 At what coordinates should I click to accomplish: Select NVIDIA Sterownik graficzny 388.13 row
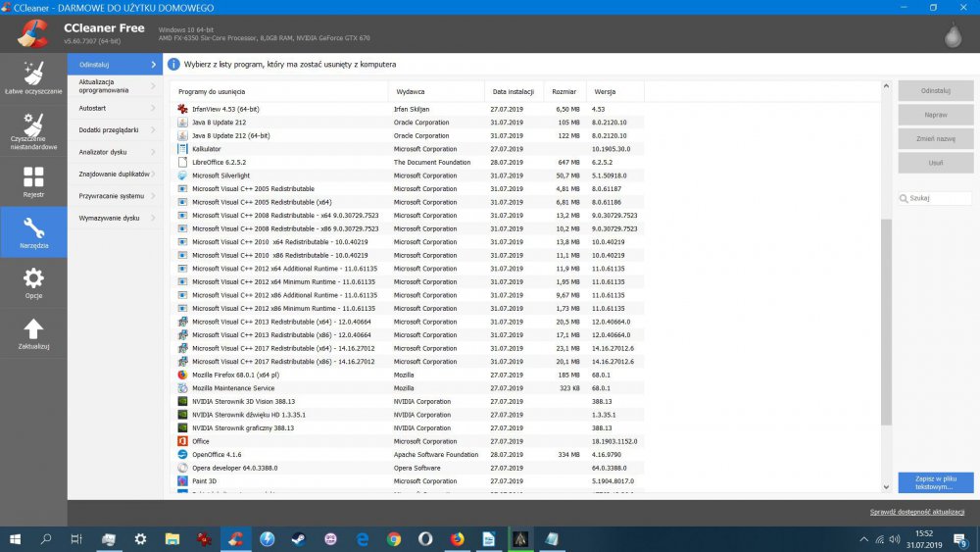408,428
